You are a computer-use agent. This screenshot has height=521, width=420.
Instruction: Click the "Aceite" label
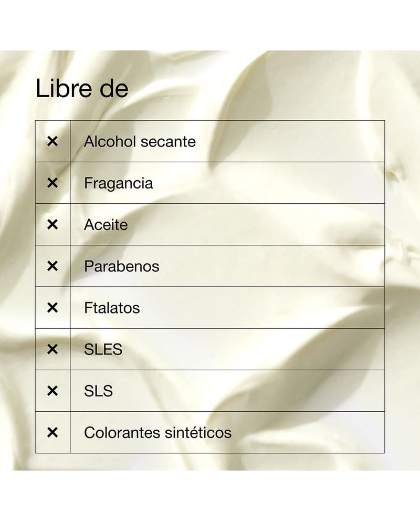pyautogui.click(x=106, y=225)
